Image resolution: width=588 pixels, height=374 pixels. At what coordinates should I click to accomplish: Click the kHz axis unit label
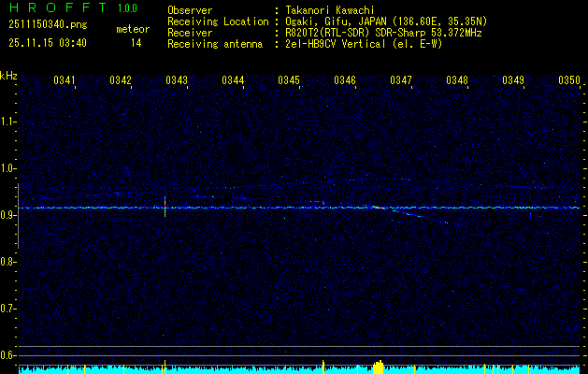(8, 76)
